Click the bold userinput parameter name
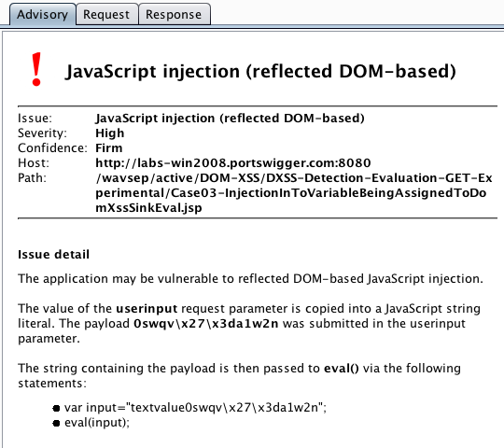This screenshot has height=448, width=504. [147, 309]
